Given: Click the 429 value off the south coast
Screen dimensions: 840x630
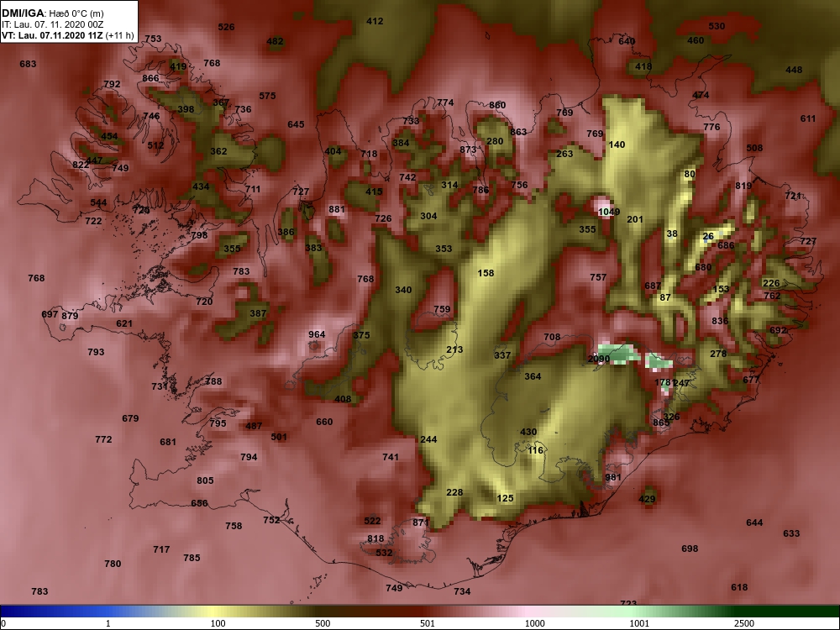Looking at the screenshot, I should 647,499.
